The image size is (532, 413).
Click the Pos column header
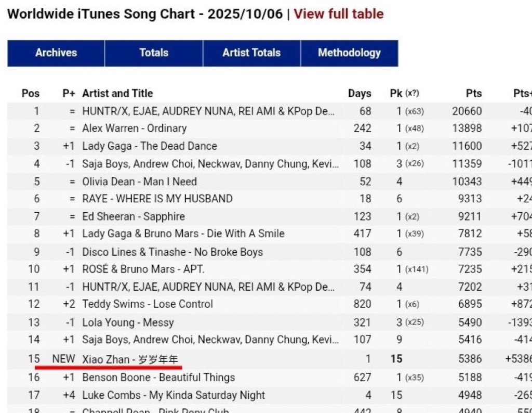pos(31,94)
